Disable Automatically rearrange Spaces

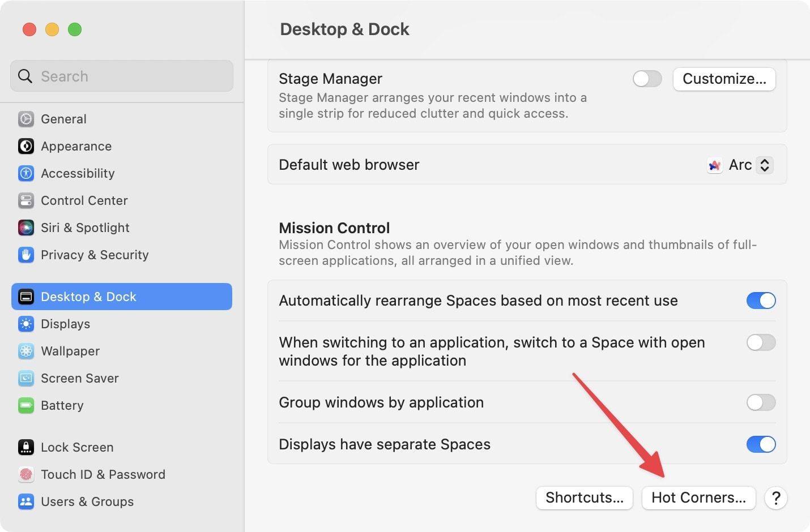tap(761, 301)
